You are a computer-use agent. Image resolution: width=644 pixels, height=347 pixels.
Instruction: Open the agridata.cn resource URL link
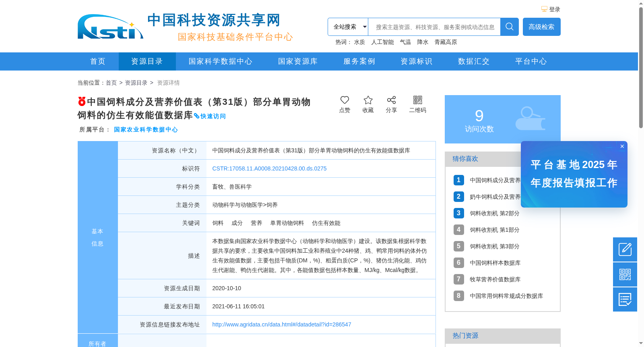(281, 324)
